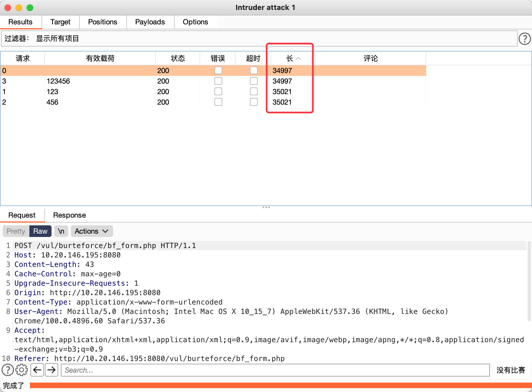Go to previous search match arrow
532x392 pixels.
pyautogui.click(x=37, y=370)
